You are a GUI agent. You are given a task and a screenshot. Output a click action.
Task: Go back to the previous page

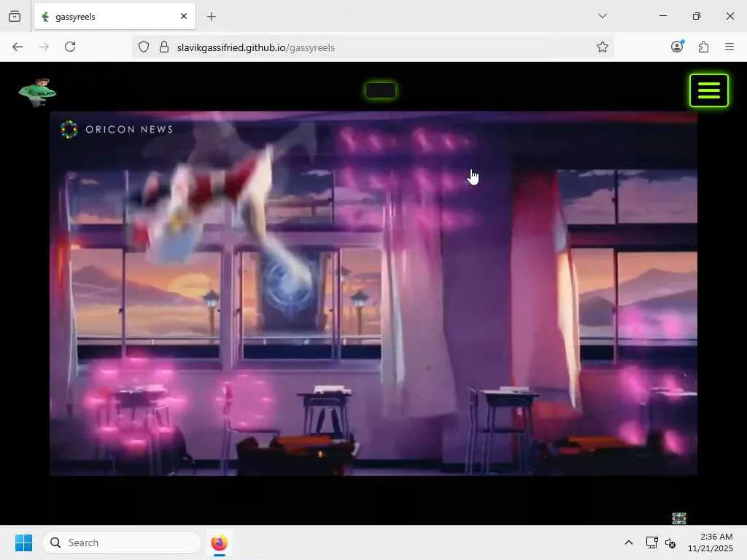click(18, 47)
